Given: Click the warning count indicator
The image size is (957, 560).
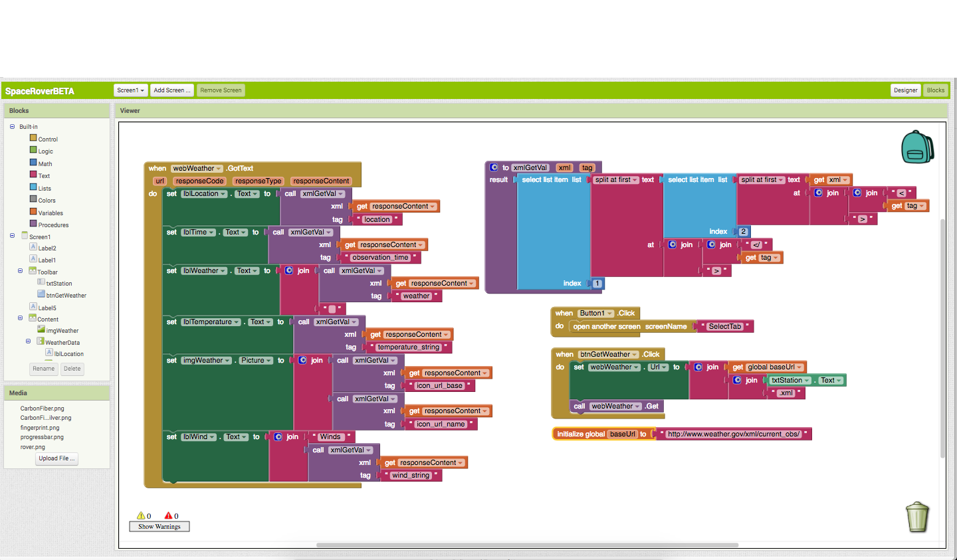Looking at the screenshot, I should click(145, 515).
